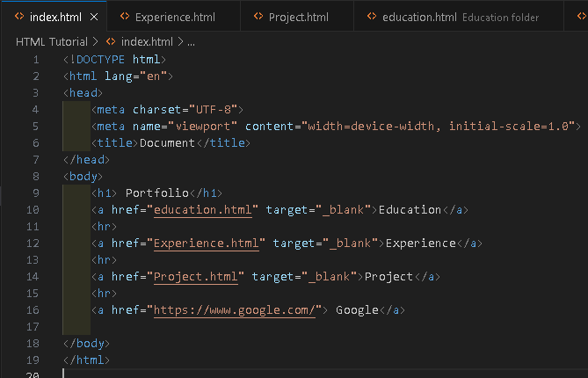Click the Experience link text on line 12
The height and width of the screenshot is (378, 588).
tap(421, 243)
